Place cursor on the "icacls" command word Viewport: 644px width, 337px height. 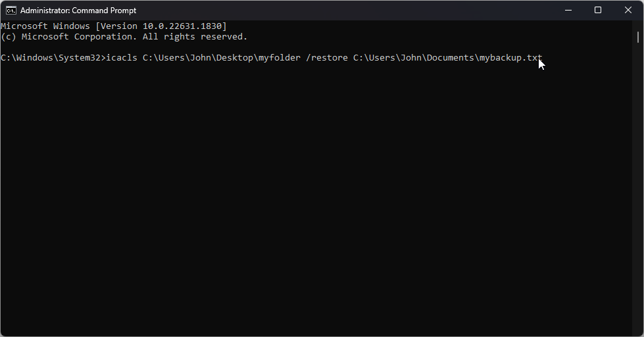[x=122, y=58]
